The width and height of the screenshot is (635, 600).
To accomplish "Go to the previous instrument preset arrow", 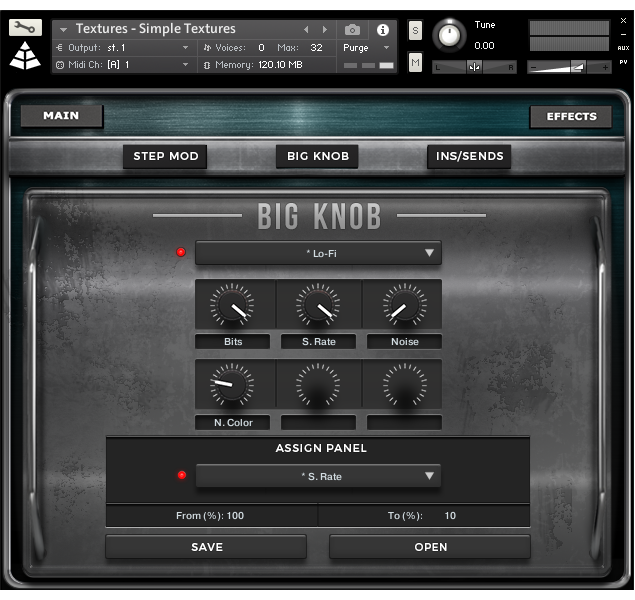I will tap(307, 30).
